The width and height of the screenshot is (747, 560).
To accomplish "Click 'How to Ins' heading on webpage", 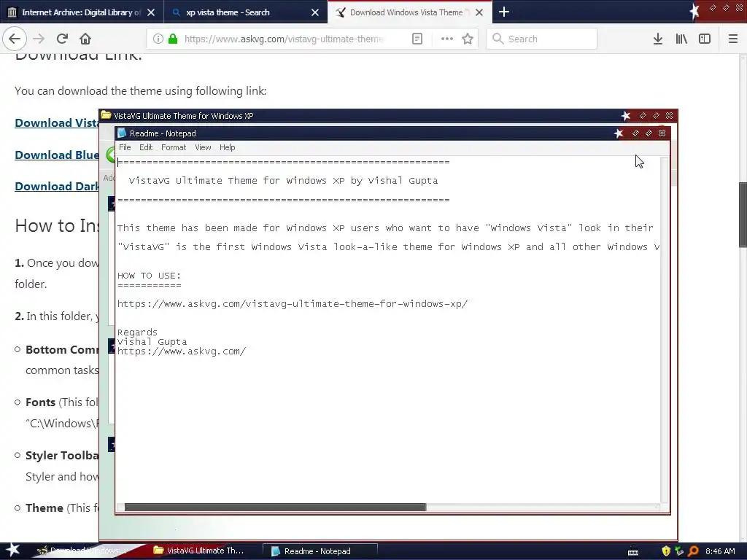I will coord(57,226).
